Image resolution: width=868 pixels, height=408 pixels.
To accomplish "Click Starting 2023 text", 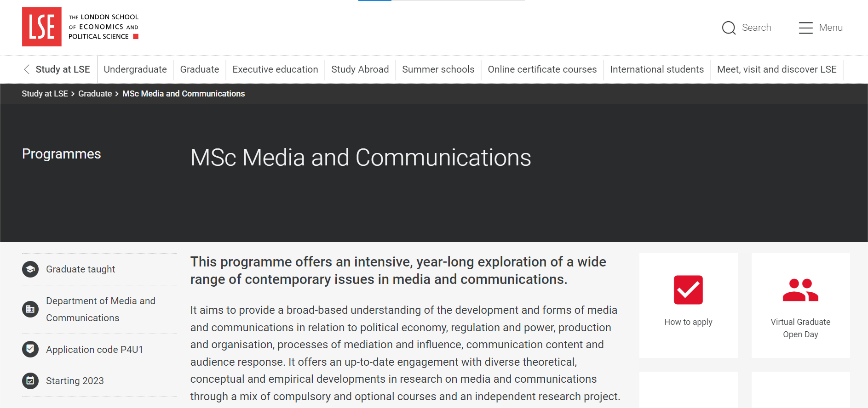I will [75, 381].
